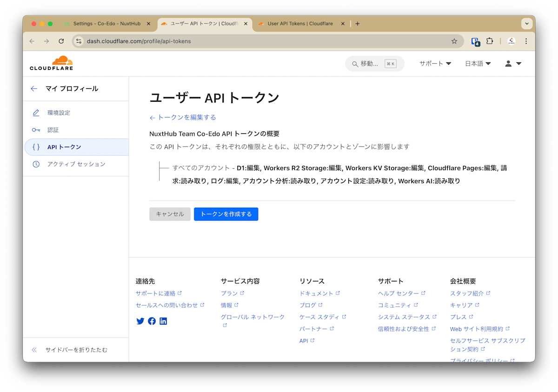This screenshot has height=392, width=558.
Task: Select API トークン in sidebar
Action: (x=76, y=147)
